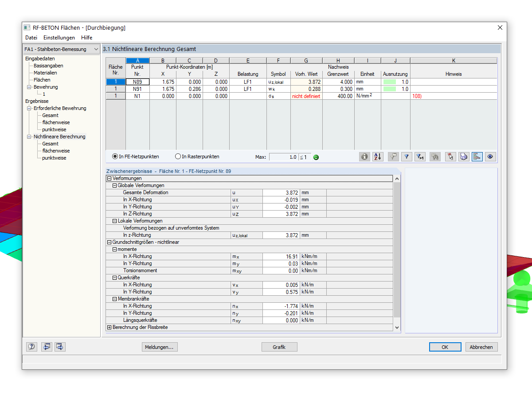The height and width of the screenshot is (399, 532).
Task: Click the Gesamte Deformation row
Action: pyautogui.click(x=250, y=192)
